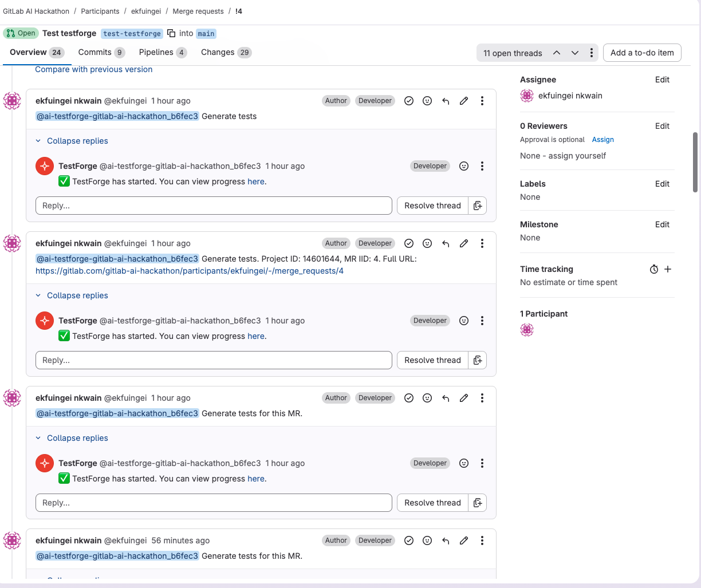
Task: Reply arrow icon on '56 minutes ago' comment
Action: 446,540
